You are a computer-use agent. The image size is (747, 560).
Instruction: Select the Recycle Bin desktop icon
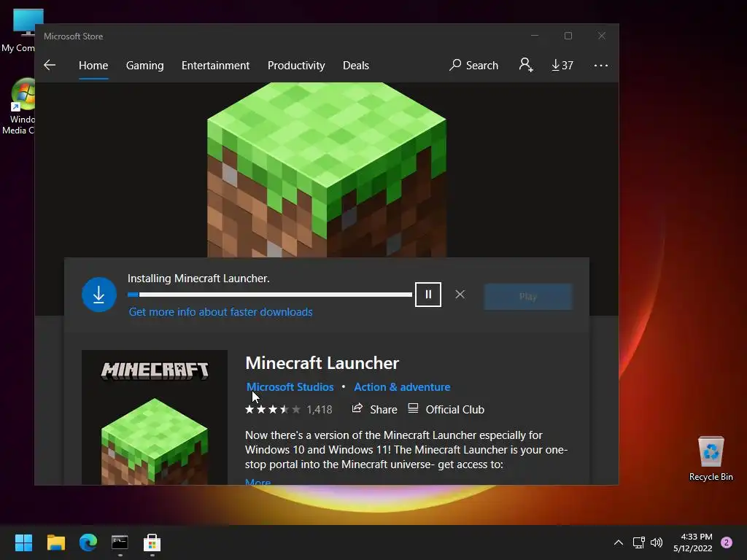tap(711, 459)
